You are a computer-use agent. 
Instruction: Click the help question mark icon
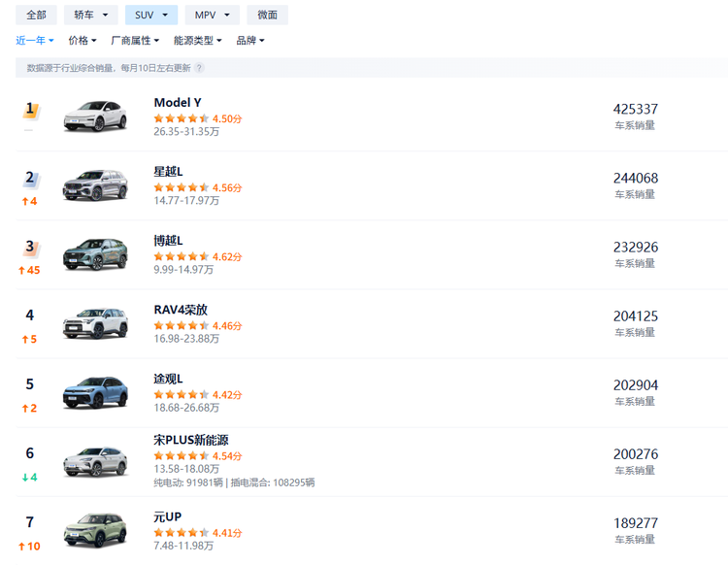[x=200, y=69]
